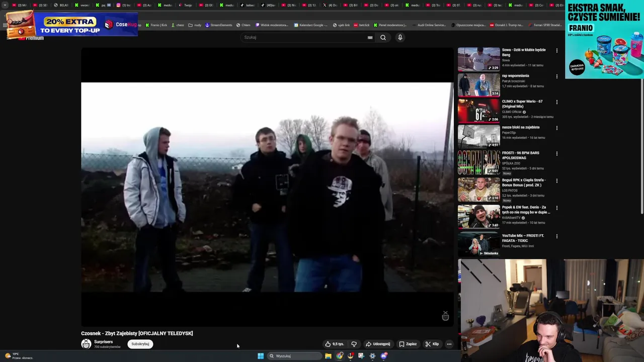
Task: Click the video player area to pause
Action: (x=267, y=187)
